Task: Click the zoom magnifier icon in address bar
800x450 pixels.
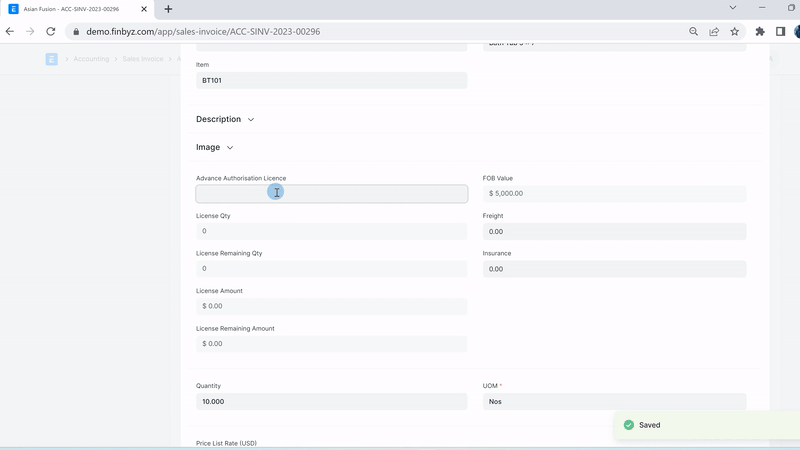Action: pos(693,31)
